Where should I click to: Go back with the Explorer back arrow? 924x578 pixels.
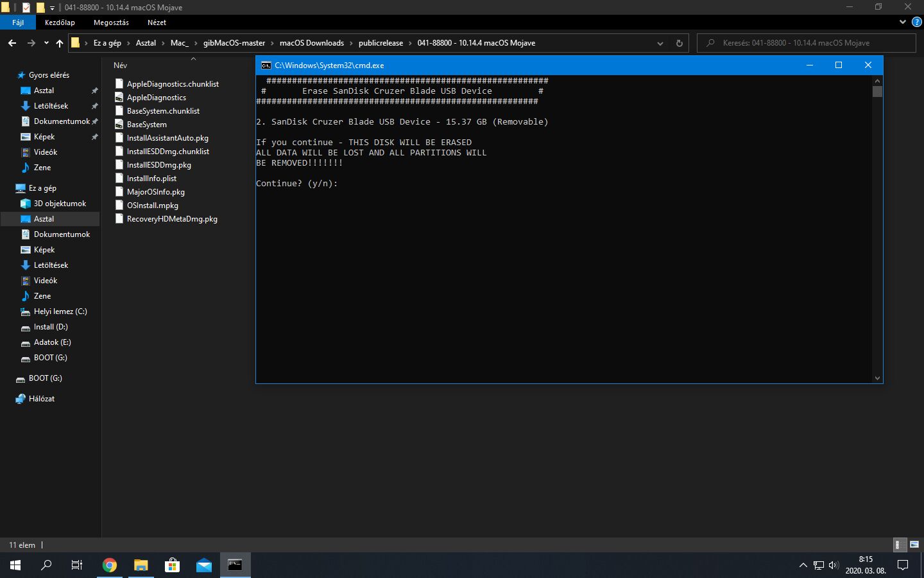tap(12, 43)
